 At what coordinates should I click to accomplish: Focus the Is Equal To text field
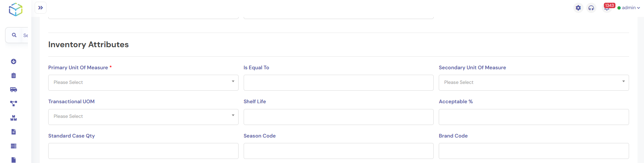(x=338, y=83)
